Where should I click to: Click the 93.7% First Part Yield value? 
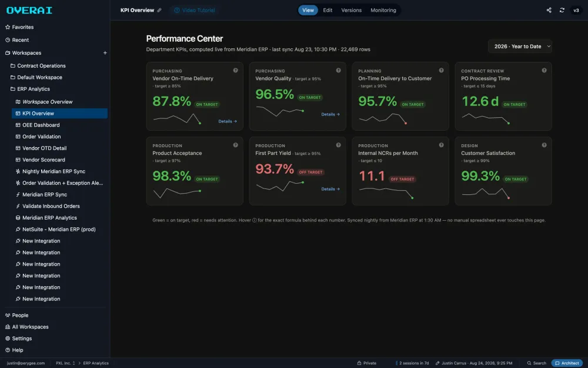(x=275, y=168)
